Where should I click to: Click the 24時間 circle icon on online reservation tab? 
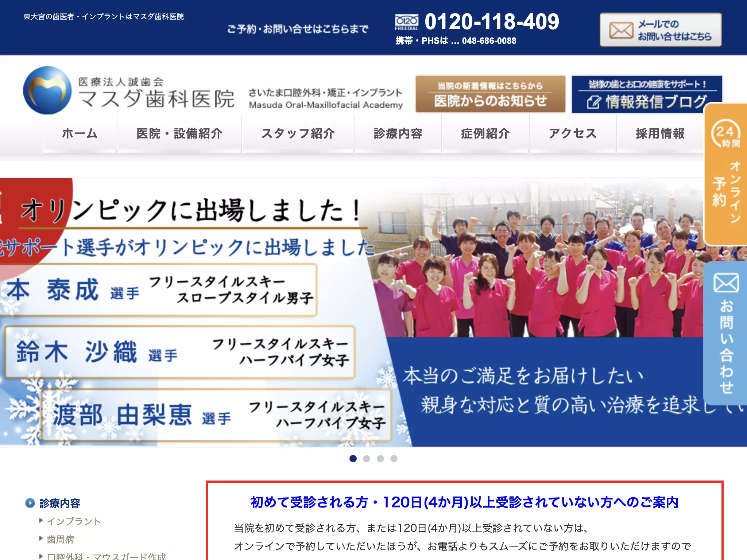coord(725,133)
